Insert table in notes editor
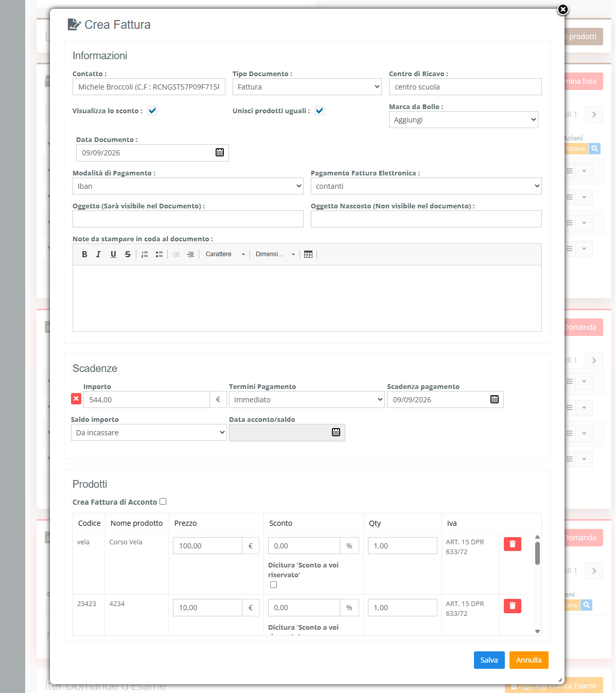 (x=308, y=254)
